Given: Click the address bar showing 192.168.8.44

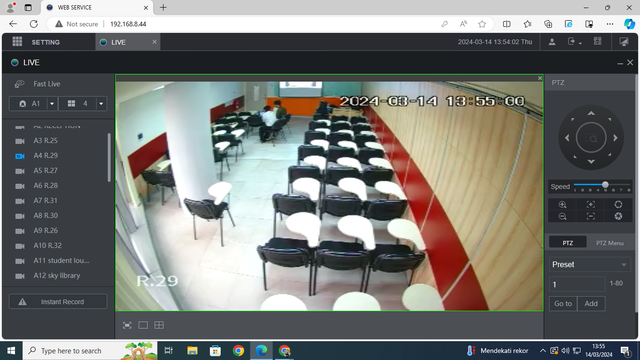Looking at the screenshot, I should 128,24.
